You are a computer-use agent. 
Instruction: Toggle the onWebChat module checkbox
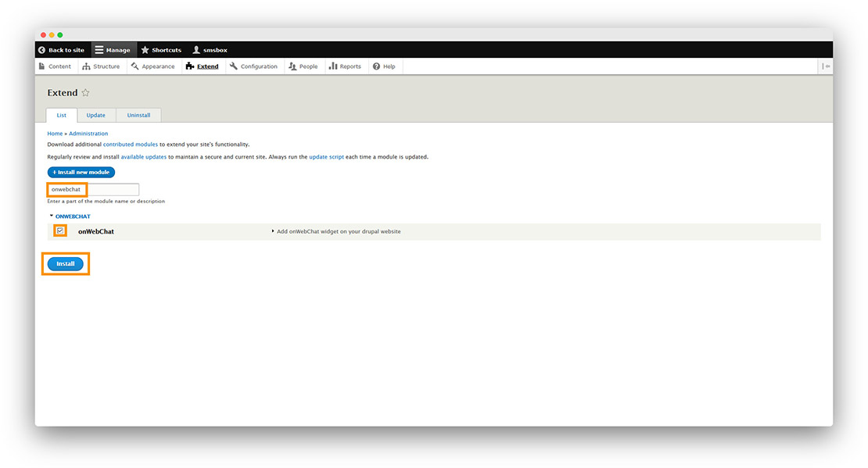pos(60,230)
